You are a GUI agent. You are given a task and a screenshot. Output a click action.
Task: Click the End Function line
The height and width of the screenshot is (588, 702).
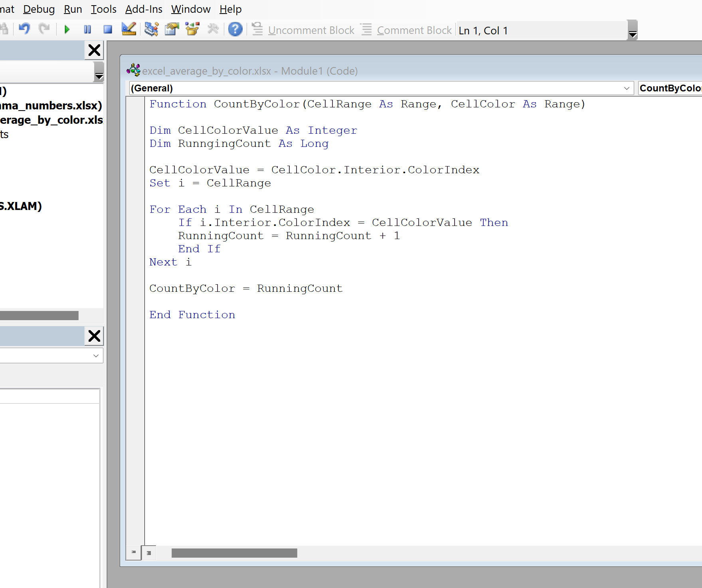point(192,315)
